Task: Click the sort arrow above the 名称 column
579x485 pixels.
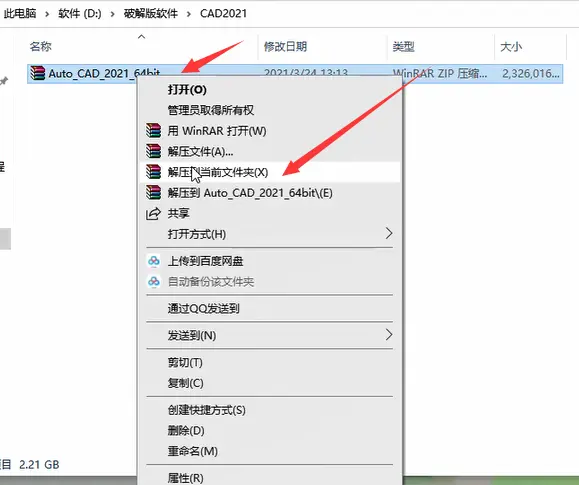Action: pos(141,37)
